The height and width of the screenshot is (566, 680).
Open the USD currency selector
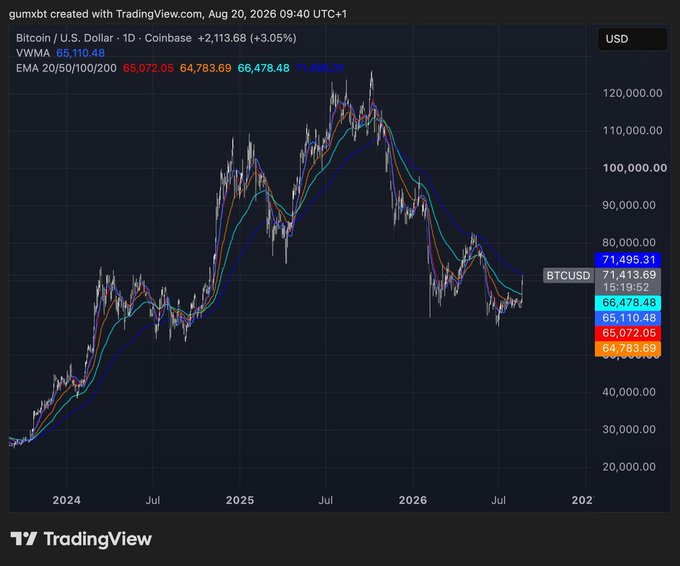pos(632,39)
